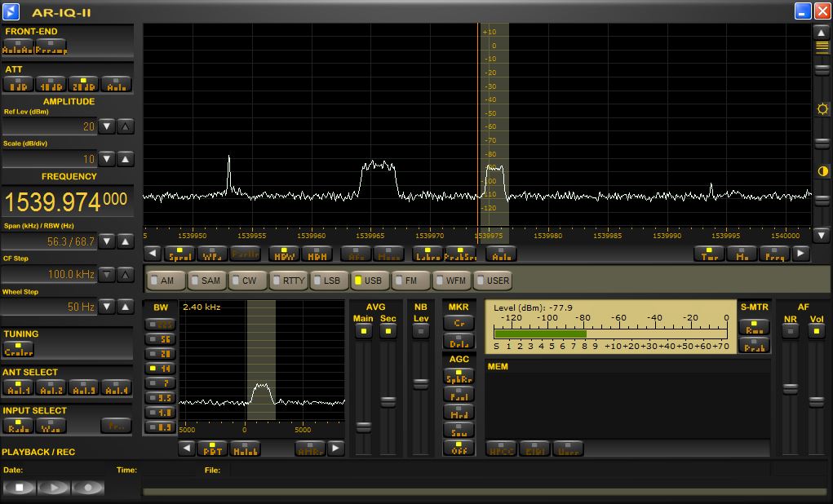The height and width of the screenshot is (504, 833).
Task: Increase Wheel Step with up arrow
Action: pyautogui.click(x=126, y=307)
